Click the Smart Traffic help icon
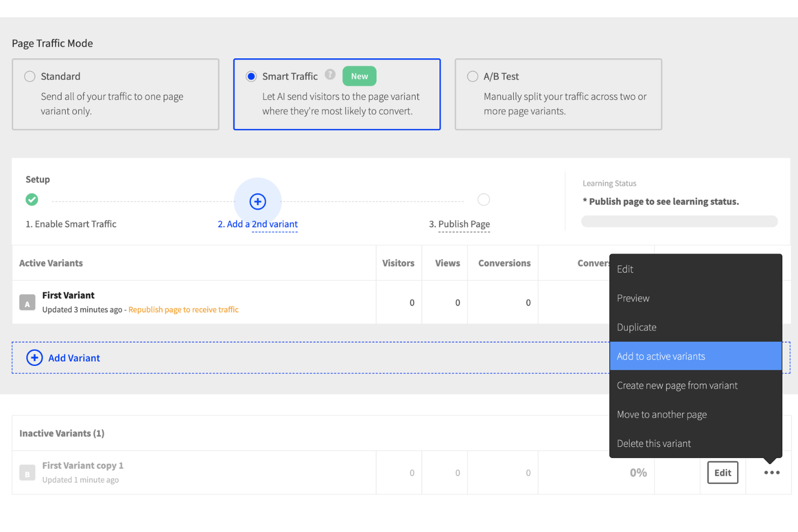 329,75
